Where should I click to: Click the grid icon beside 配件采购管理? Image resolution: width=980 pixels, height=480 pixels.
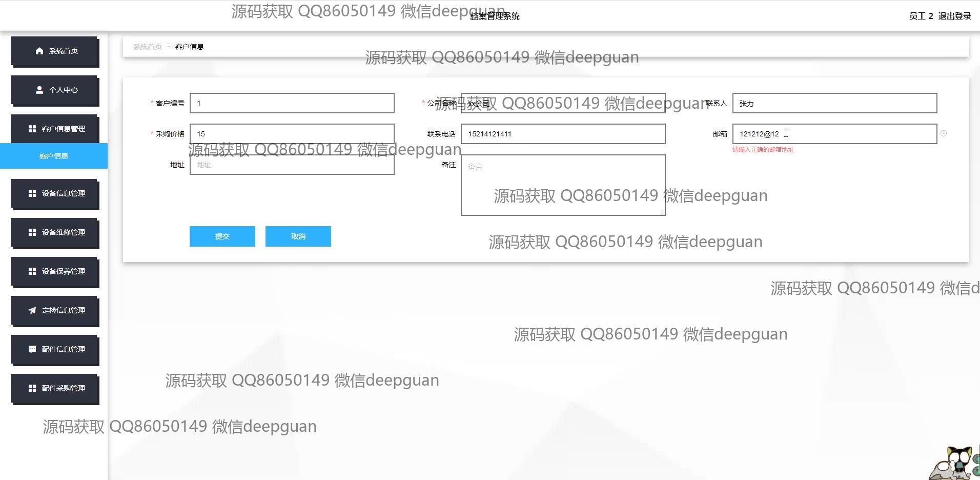tap(32, 388)
